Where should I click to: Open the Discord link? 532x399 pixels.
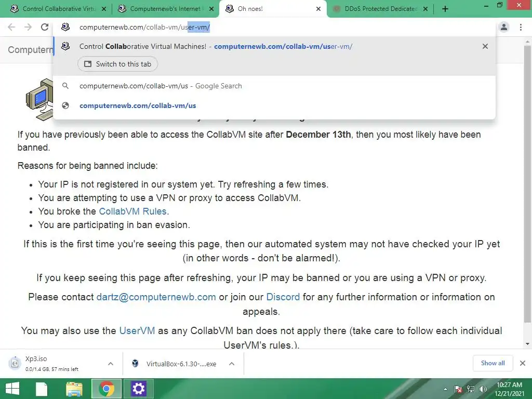(x=283, y=297)
